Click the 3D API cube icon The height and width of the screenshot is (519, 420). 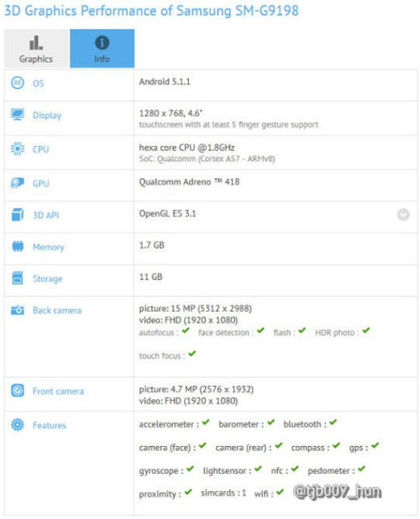click(x=17, y=214)
